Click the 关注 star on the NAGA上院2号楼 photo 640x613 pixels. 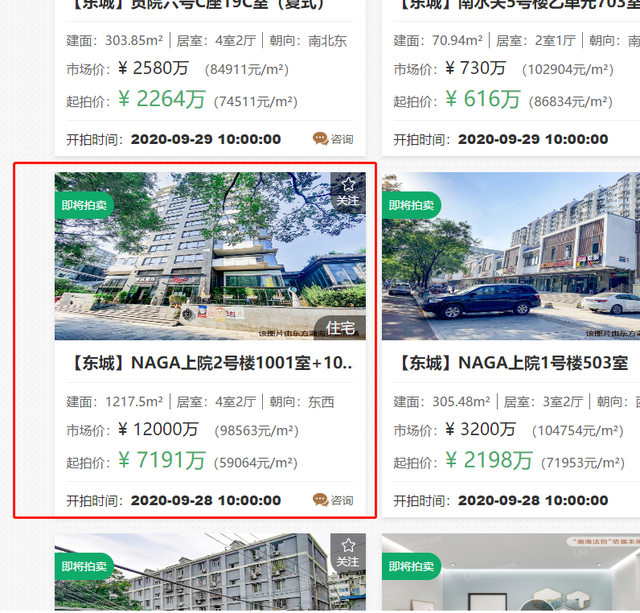click(x=348, y=192)
